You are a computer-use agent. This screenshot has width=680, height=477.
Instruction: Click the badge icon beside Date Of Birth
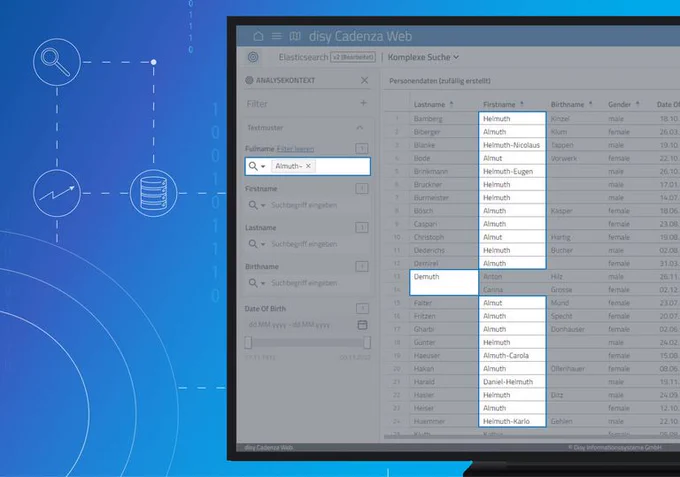tap(362, 309)
